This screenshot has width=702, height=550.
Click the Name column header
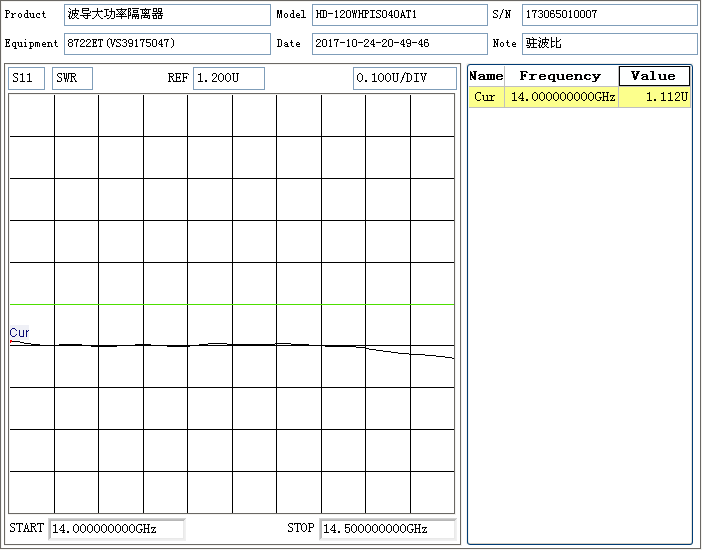pos(486,76)
